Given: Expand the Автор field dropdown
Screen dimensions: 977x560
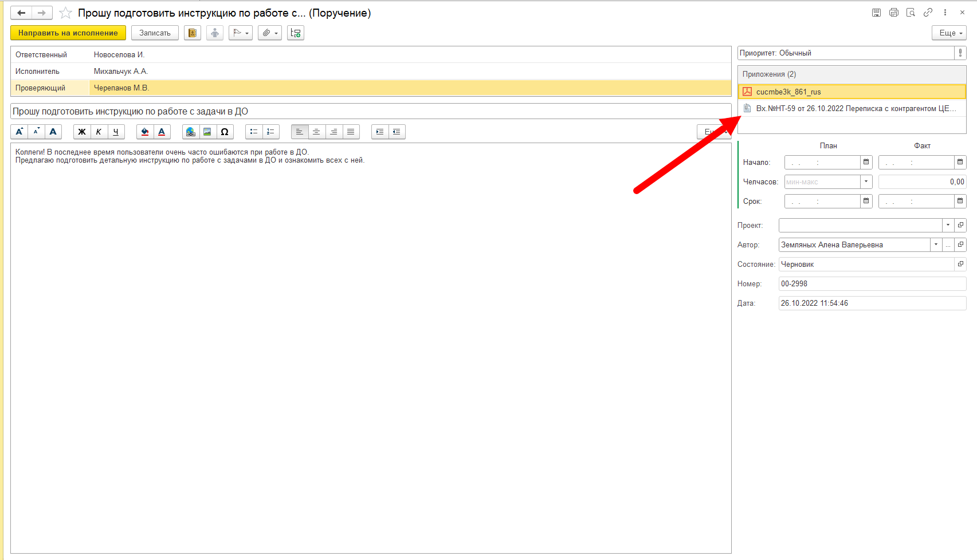Looking at the screenshot, I should coord(936,244).
